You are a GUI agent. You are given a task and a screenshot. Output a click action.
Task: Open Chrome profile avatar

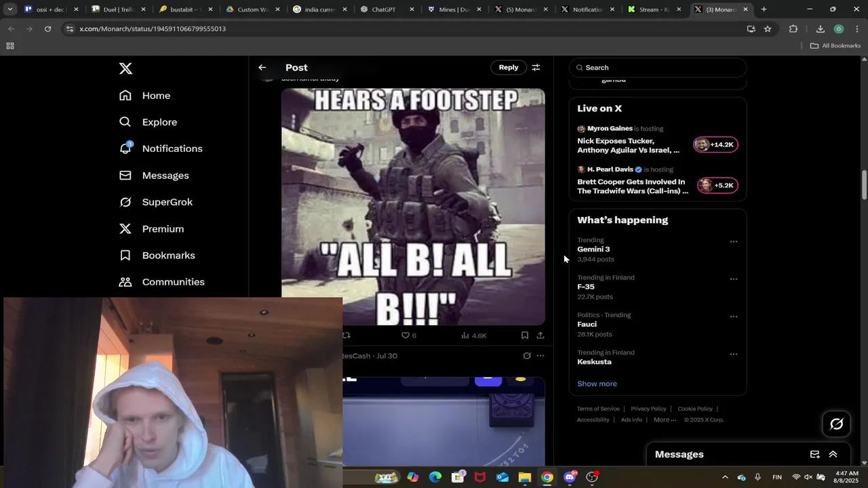(839, 29)
